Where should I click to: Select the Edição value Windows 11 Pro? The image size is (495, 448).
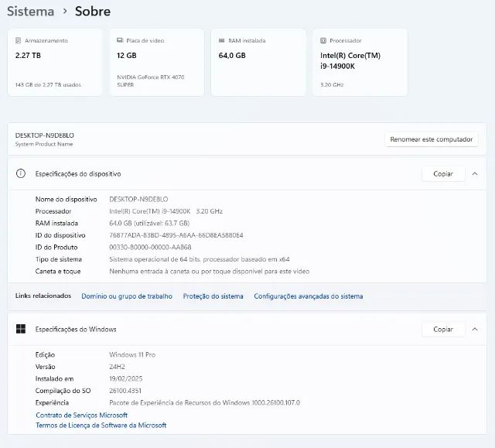point(132,354)
